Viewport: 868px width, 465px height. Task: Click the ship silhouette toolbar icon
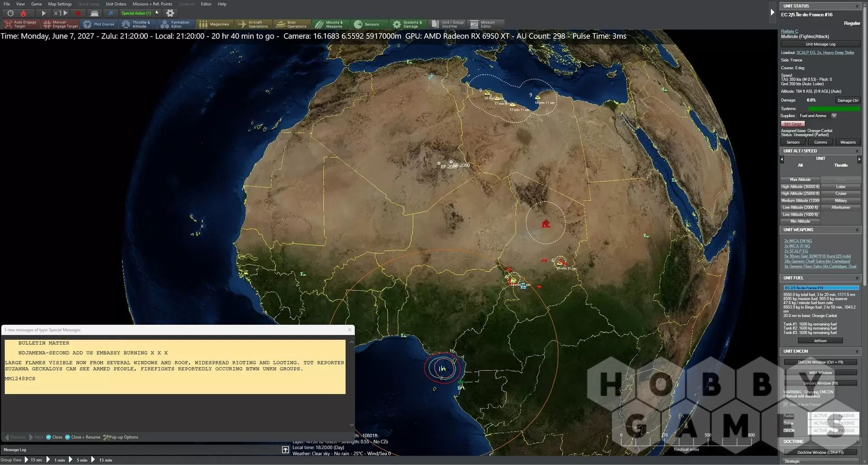(x=94, y=13)
